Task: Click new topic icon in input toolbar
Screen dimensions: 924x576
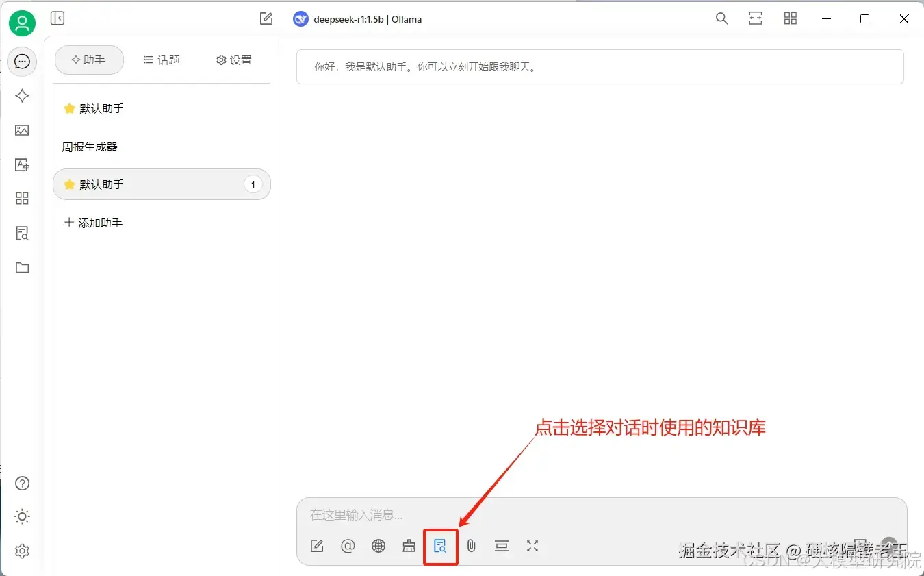Action: (317, 546)
